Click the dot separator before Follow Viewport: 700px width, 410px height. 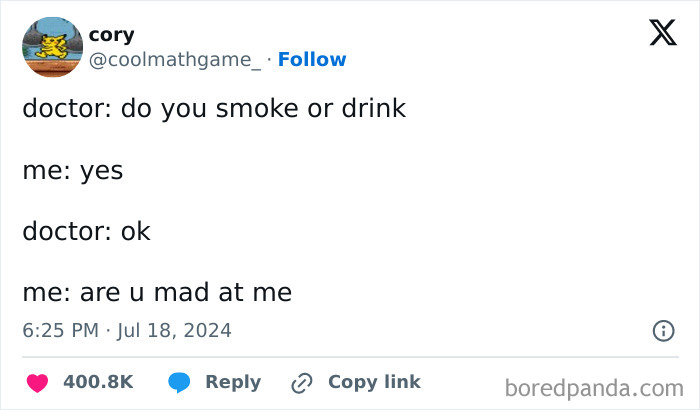point(269,59)
